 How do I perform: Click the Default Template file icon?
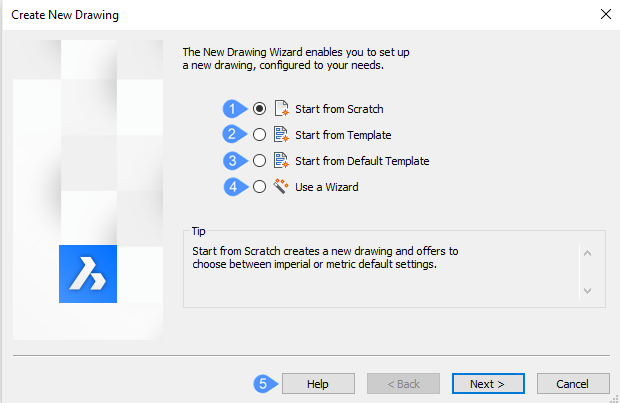281,160
